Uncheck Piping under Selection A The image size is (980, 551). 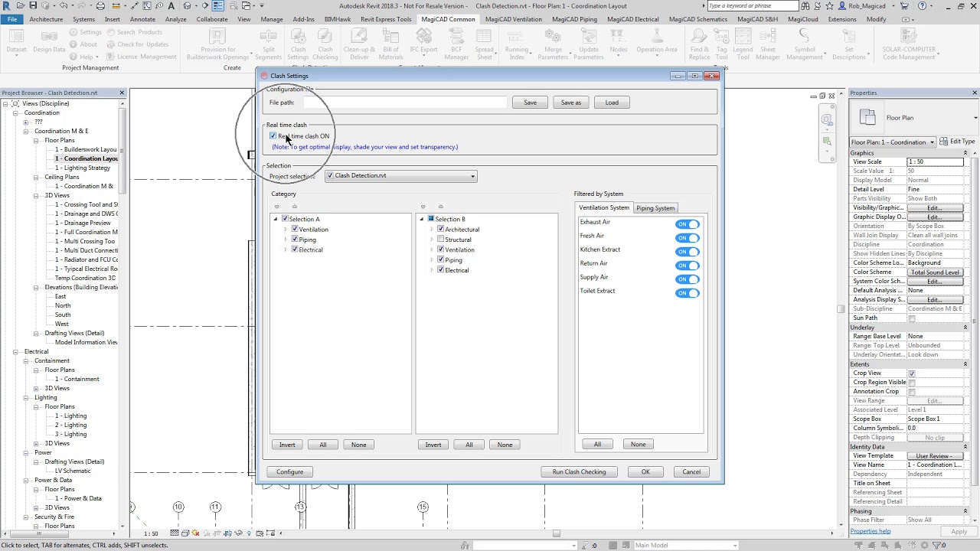[295, 240]
